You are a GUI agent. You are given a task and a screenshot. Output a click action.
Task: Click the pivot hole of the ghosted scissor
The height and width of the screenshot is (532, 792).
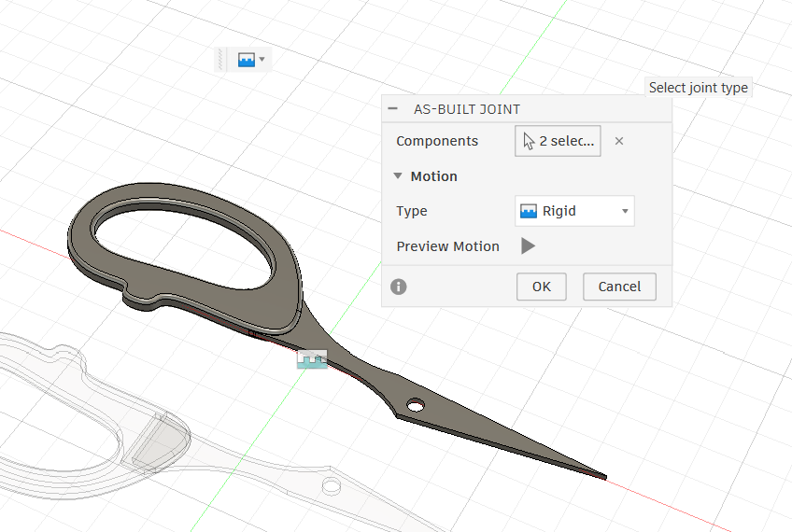pos(331,486)
